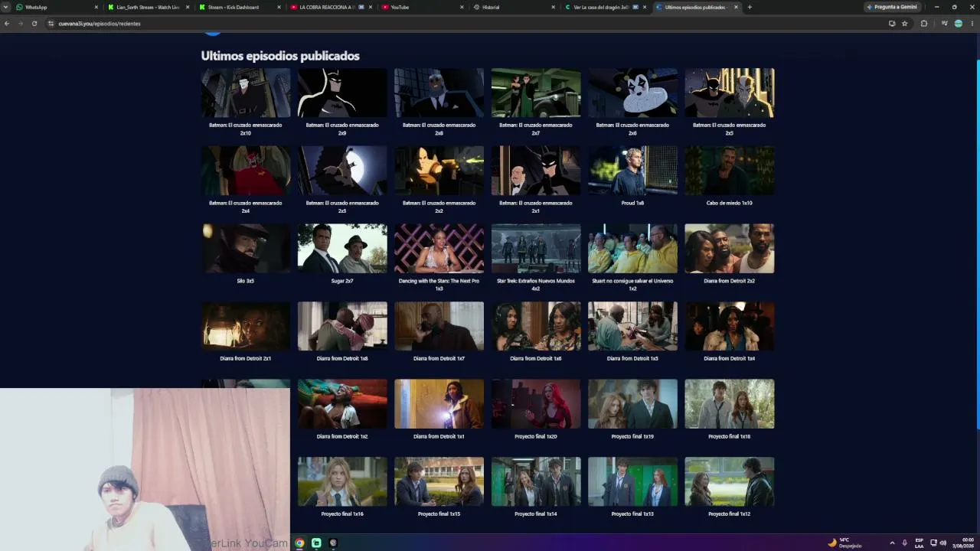Switch to the YouTube tab

pos(423,7)
